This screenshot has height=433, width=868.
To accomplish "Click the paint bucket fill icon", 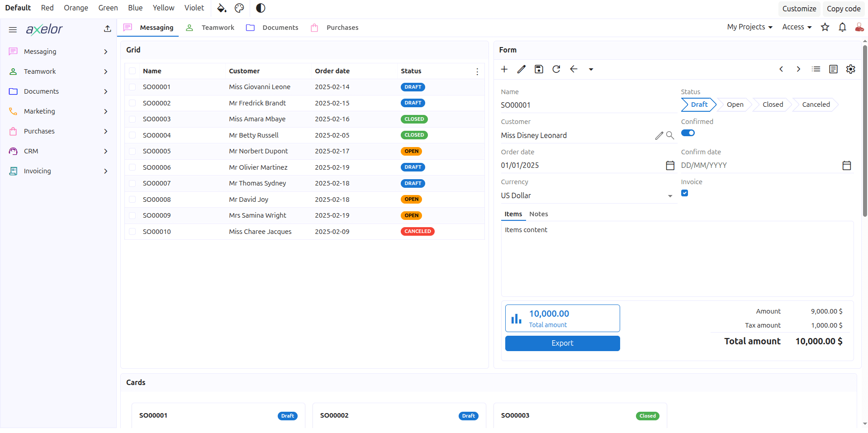I will point(222,8).
